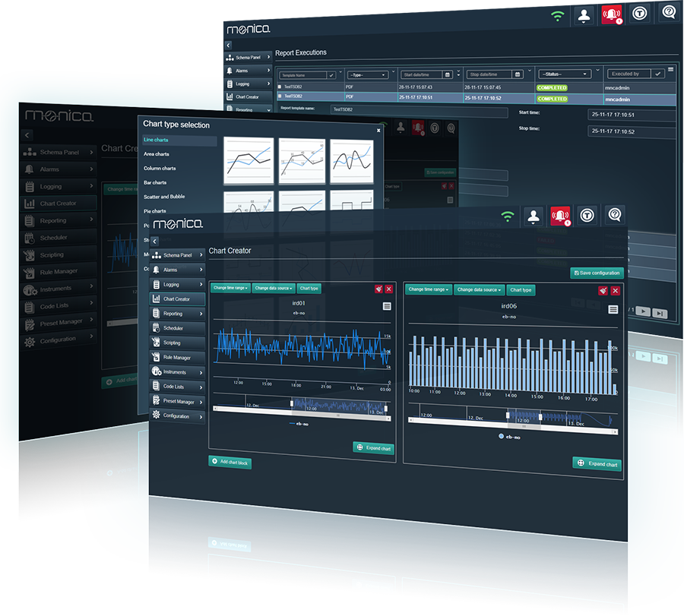Image resolution: width=684 pixels, height=616 pixels.
Task: Expand Configuration in front window sidebar
Action: point(177,416)
